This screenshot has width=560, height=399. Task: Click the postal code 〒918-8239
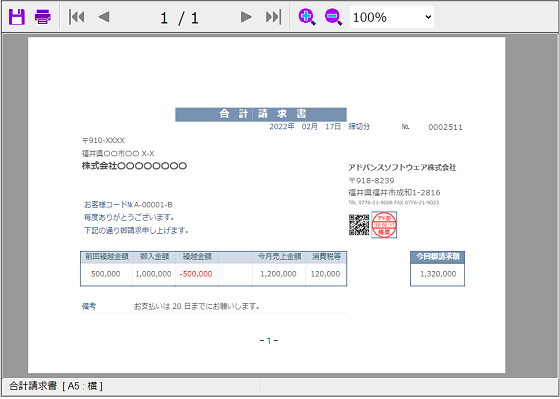pos(371,181)
